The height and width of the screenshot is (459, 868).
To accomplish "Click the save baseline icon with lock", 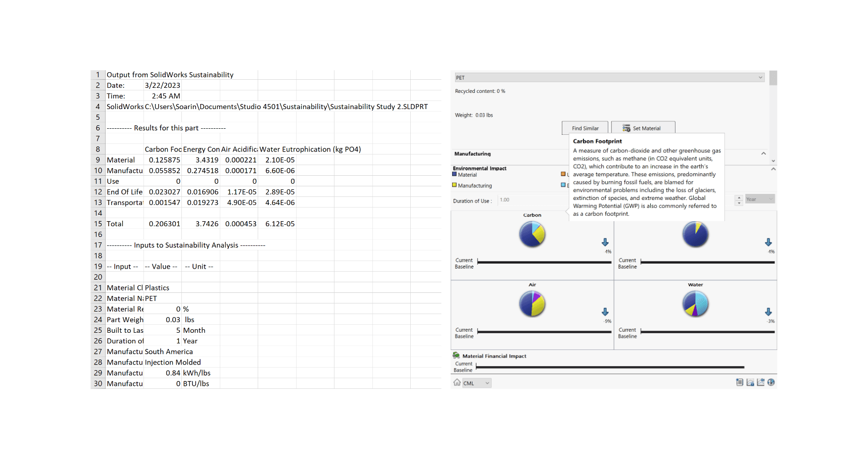I will (750, 382).
